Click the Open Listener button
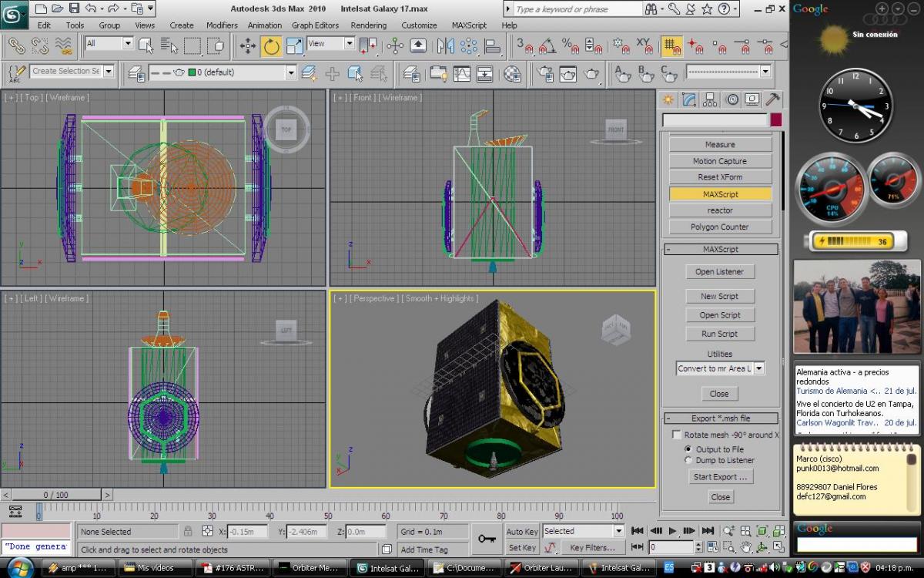The image size is (924, 578). [x=720, y=272]
